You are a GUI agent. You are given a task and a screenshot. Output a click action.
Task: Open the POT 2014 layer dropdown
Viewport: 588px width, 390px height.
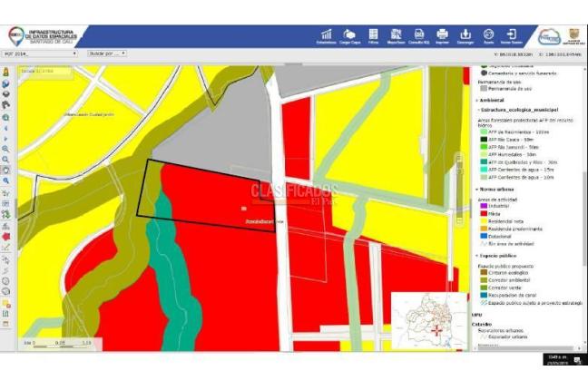coord(40,54)
